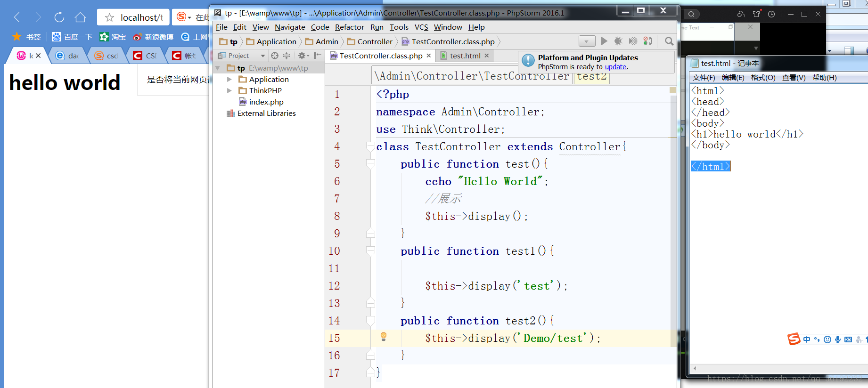
Task: Open Sogou IME emoji face icon
Action: [827, 339]
